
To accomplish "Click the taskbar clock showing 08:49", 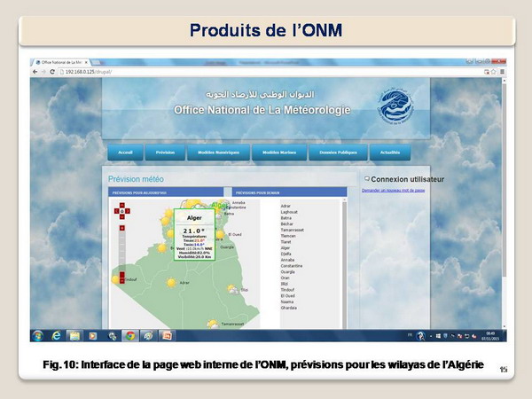I will point(490,336).
